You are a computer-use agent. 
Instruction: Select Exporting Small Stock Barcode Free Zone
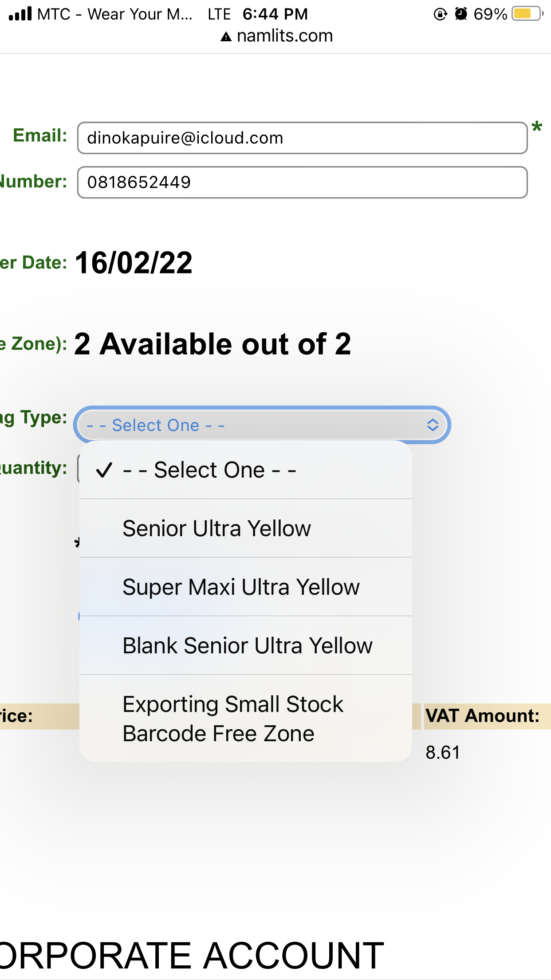pyautogui.click(x=233, y=719)
